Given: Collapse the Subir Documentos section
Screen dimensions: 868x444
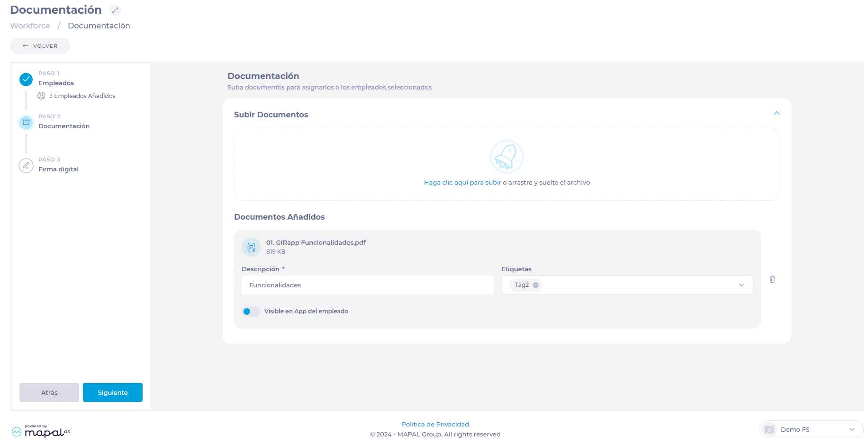Looking at the screenshot, I should (777, 113).
